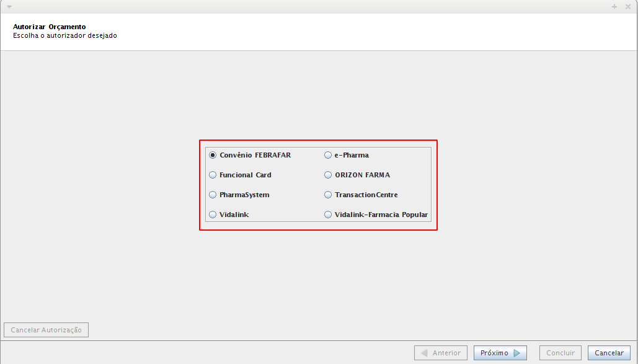638x364 pixels.
Task: Maximize the window with the plus icon
Action: (x=614, y=7)
